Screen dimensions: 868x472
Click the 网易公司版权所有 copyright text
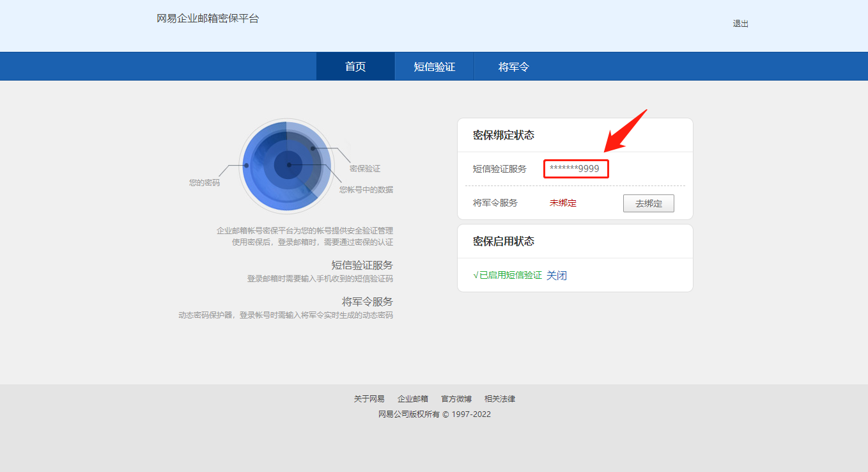point(435,414)
